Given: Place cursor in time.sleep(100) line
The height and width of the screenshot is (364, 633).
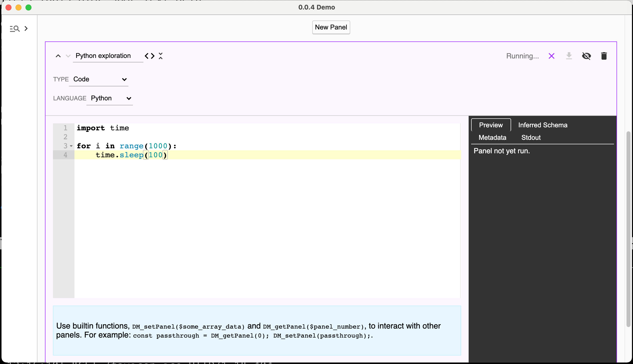Looking at the screenshot, I should point(268,155).
